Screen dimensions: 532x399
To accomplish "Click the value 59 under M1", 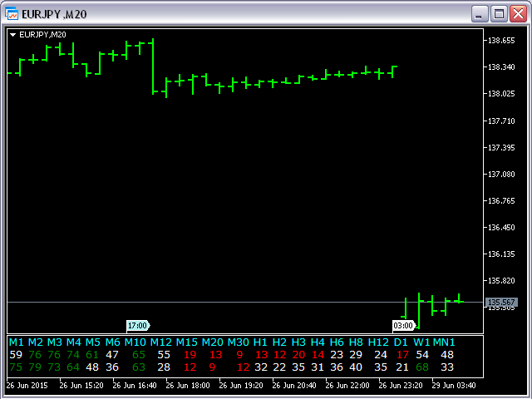I will pyautogui.click(x=16, y=355).
